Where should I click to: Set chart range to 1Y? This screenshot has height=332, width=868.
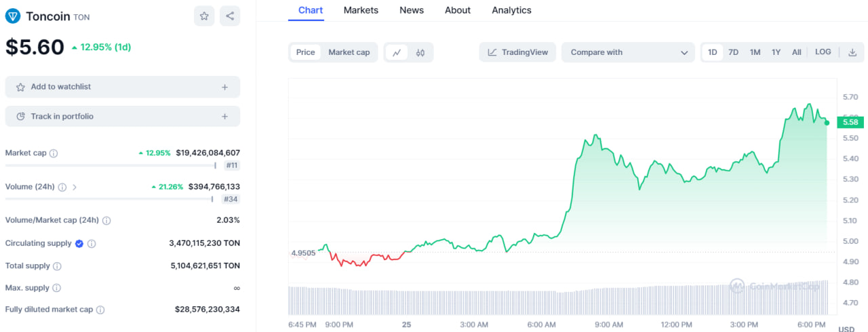776,52
